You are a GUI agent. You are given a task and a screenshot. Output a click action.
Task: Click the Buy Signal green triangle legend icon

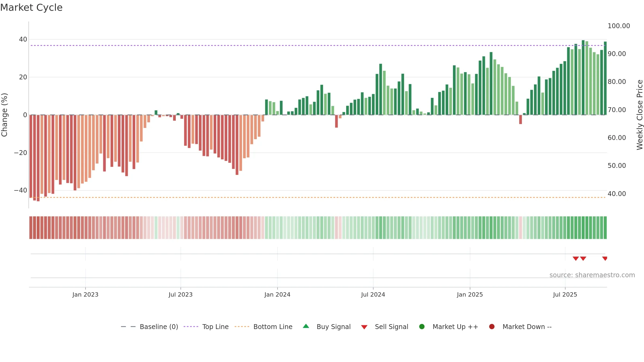tap(306, 326)
